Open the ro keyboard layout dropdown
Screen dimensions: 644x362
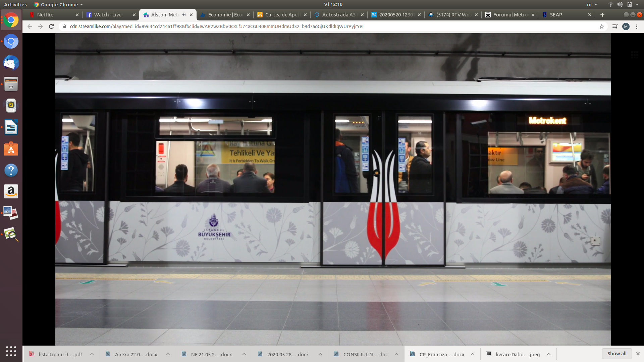(x=592, y=4)
